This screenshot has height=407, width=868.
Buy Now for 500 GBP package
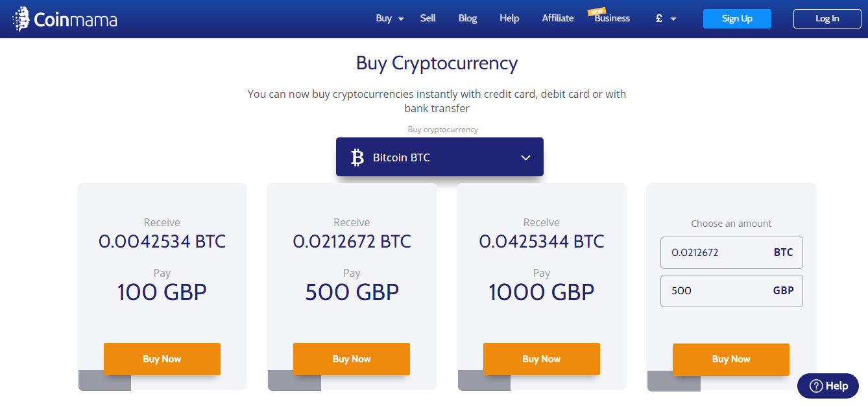point(352,359)
